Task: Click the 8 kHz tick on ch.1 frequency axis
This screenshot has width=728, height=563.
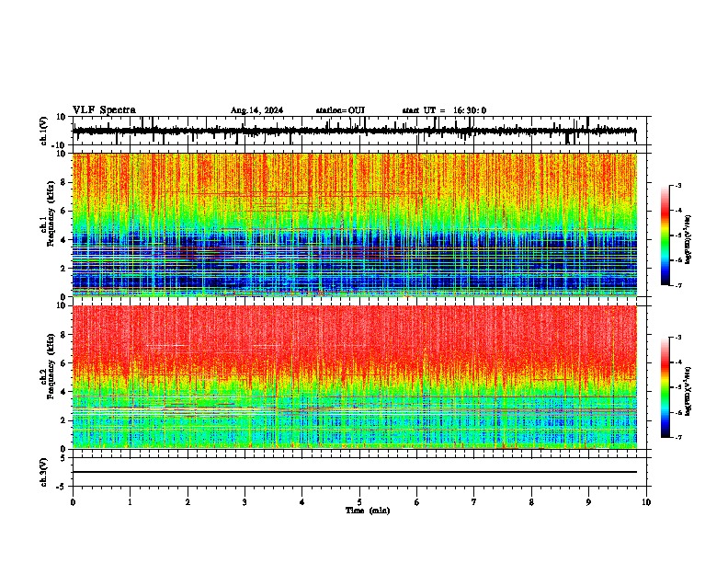Action: coord(63,182)
